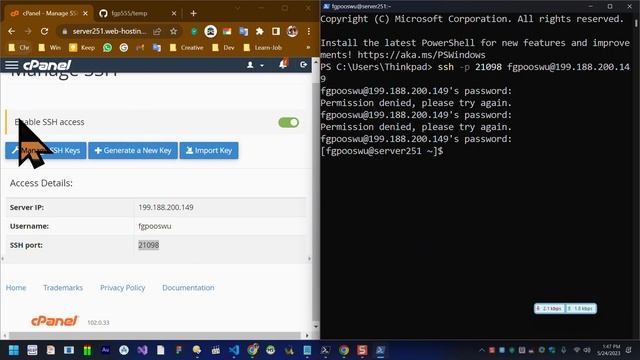Screen dimensions: 640x360
Task: Click the network speed monitor widget
Action: (x=565, y=309)
